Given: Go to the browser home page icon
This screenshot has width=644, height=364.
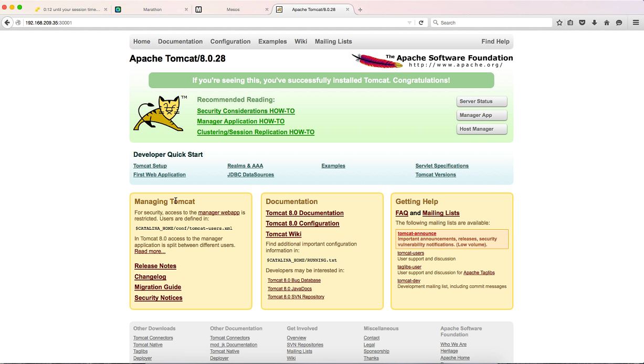Looking at the screenshot, I should (x=607, y=23).
